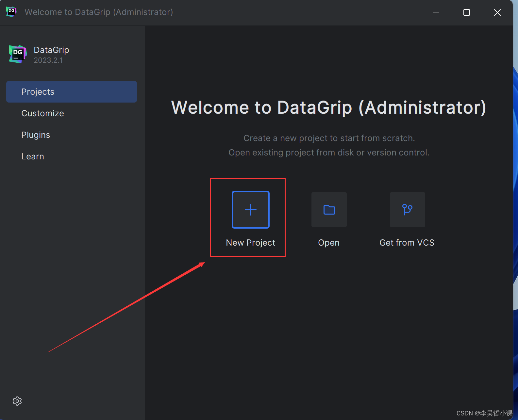Close the DataGrip welcome window
Image resolution: width=518 pixels, height=420 pixels.
(497, 12)
